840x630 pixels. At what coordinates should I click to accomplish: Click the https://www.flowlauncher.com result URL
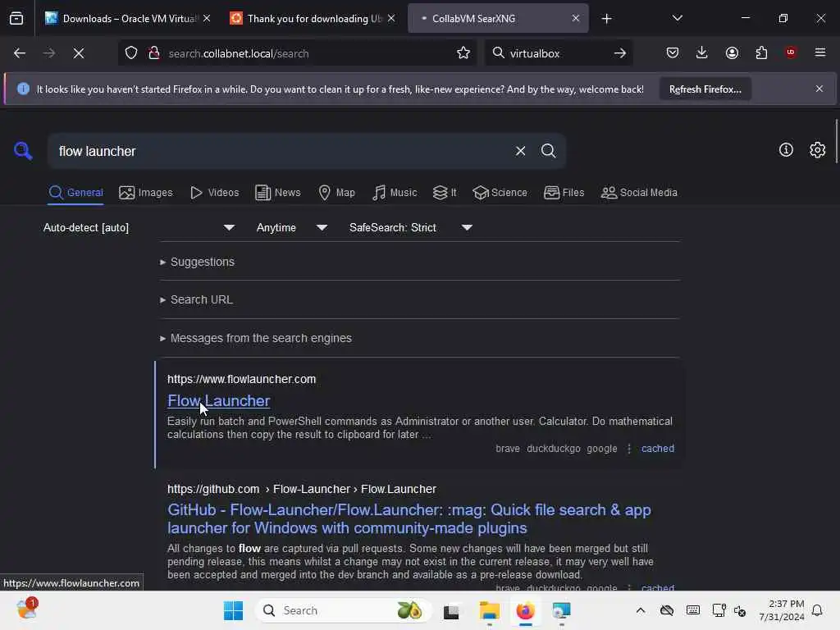(242, 379)
